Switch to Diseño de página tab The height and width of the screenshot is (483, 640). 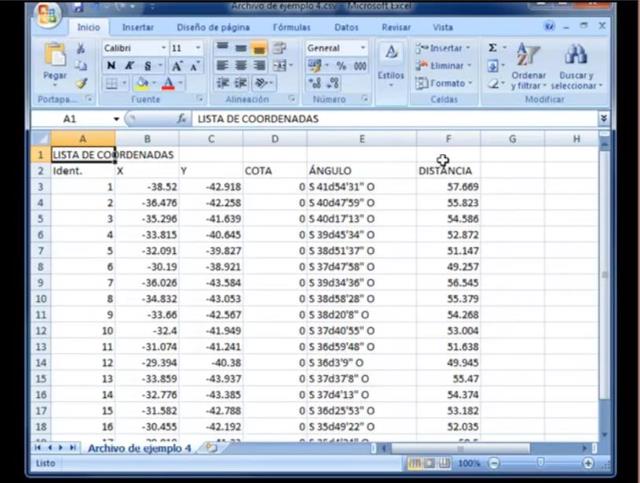click(213, 27)
